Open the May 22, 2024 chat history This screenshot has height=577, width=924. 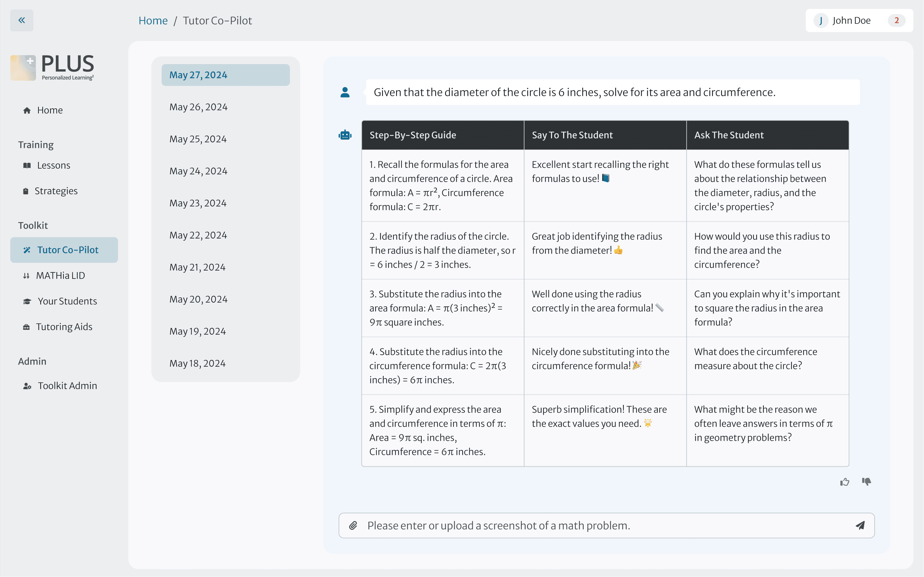[226, 235]
